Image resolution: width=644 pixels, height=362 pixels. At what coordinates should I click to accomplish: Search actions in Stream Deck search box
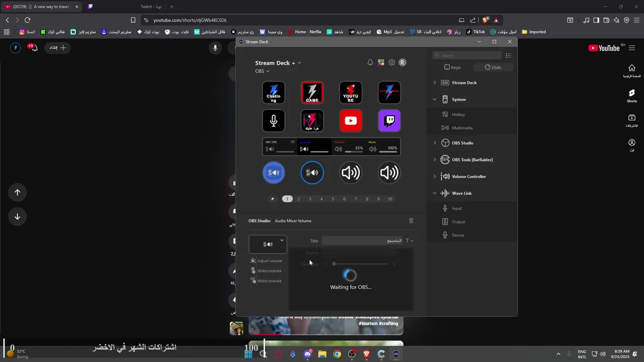[467, 55]
